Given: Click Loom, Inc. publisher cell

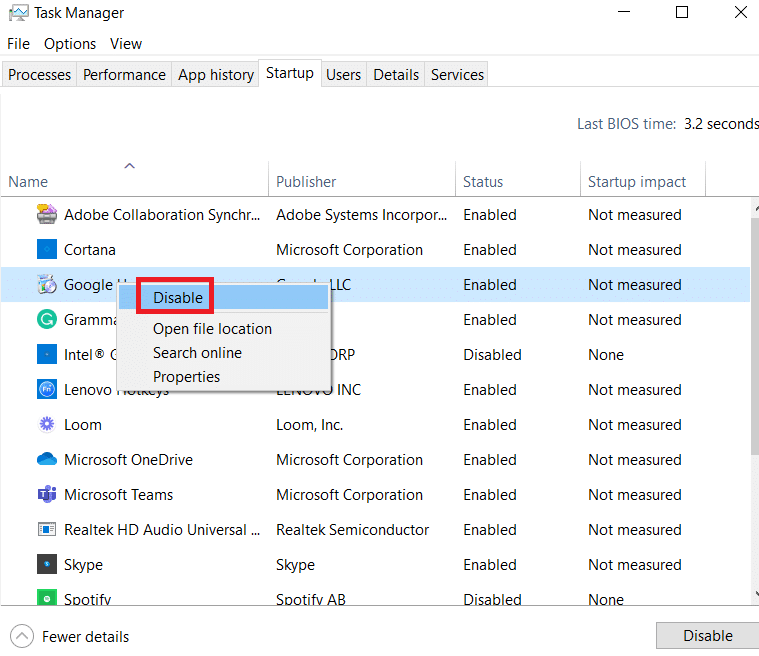Looking at the screenshot, I should tap(309, 425).
